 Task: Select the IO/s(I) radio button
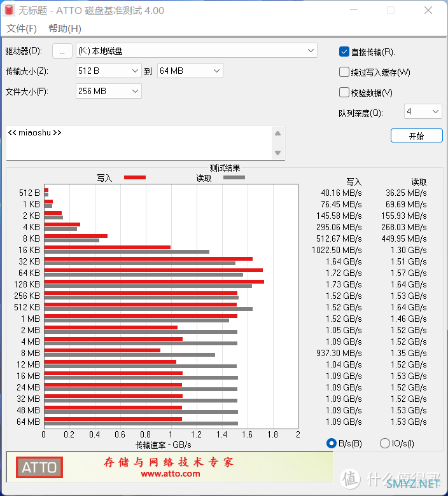pyautogui.click(x=384, y=443)
